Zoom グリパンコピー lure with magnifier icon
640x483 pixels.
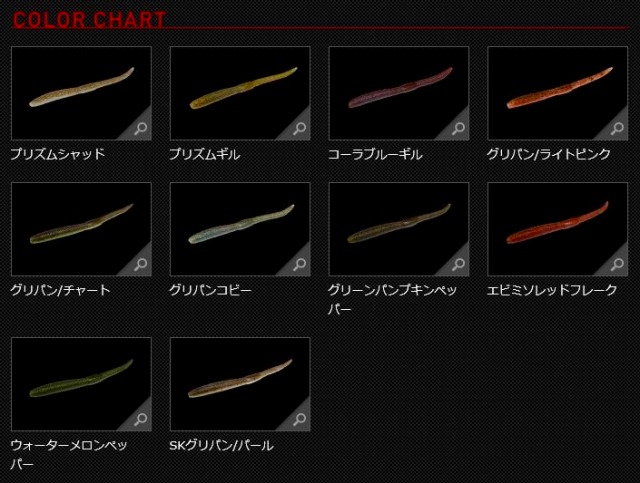pos(299,265)
